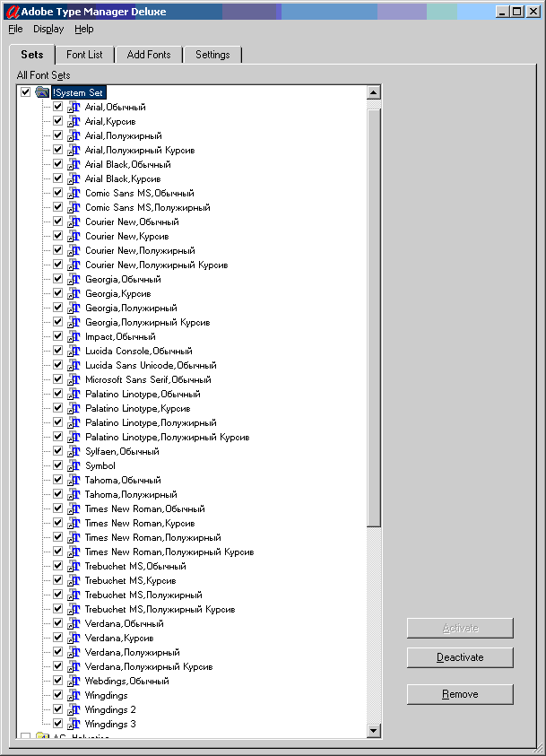The width and height of the screenshot is (546, 756).
Task: Select the Courier New,Полужирный font entry
Action: click(140, 251)
